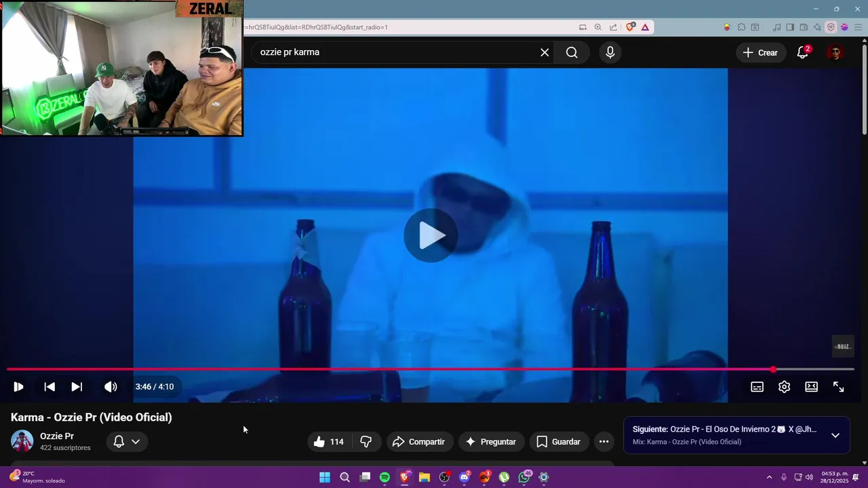Open the browser extensions puzzle icon
Screen dimensions: 868x488
pyautogui.click(x=741, y=27)
